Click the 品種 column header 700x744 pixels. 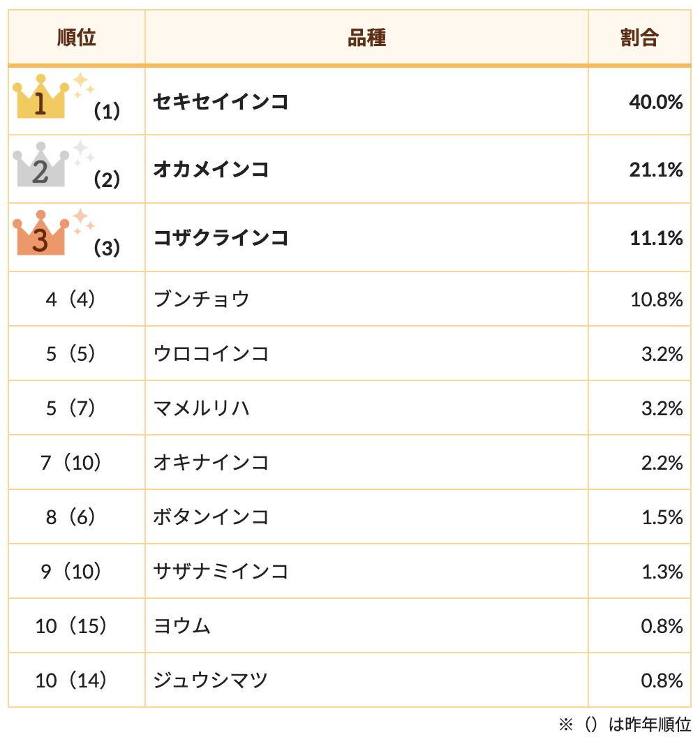click(366, 38)
